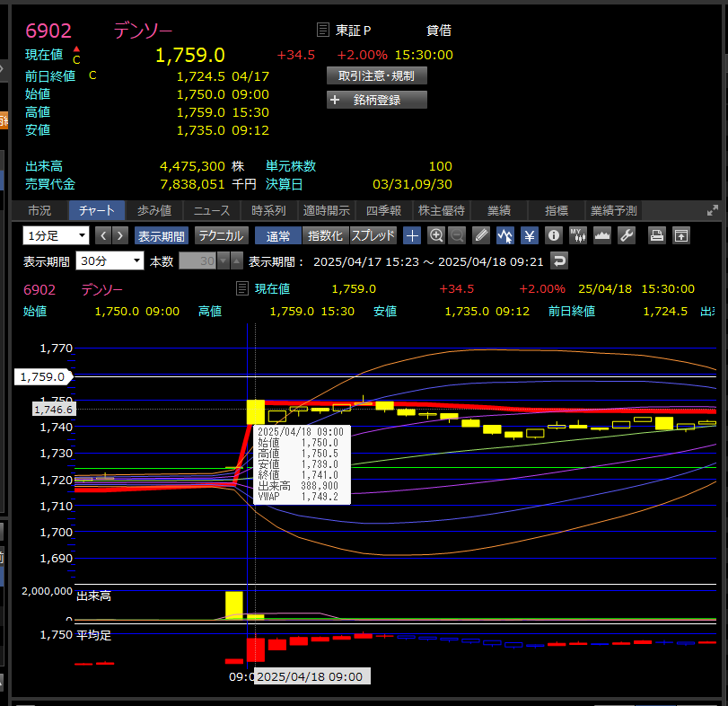728x706 pixels.
Task: Open chart settings with wrench icon
Action: point(627,236)
